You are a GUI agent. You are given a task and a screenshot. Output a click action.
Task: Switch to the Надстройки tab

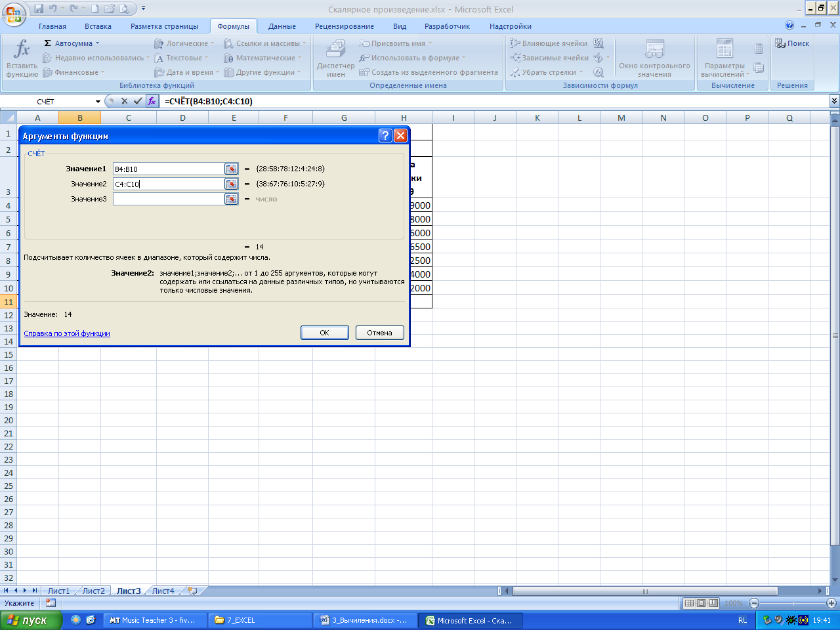pyautogui.click(x=511, y=26)
